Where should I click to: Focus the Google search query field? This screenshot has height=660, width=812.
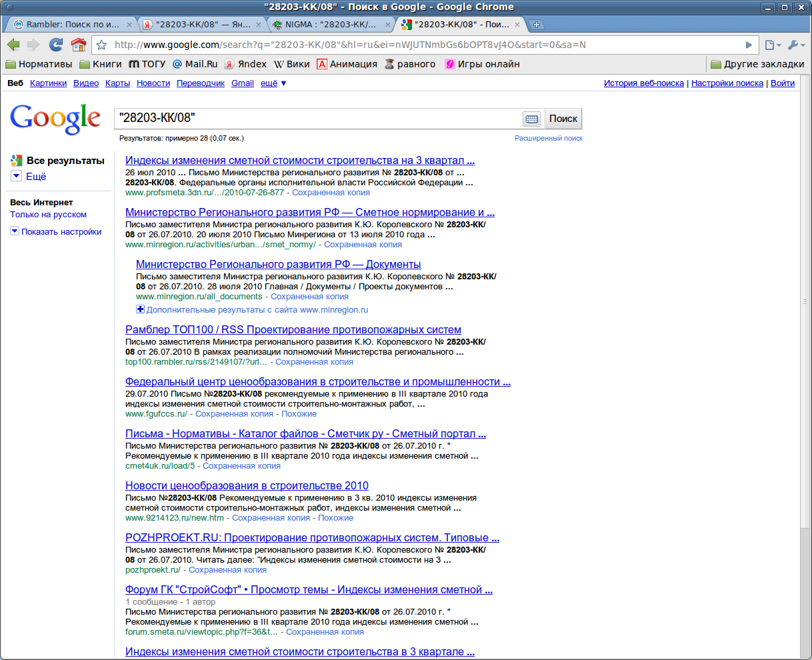pos(317,119)
